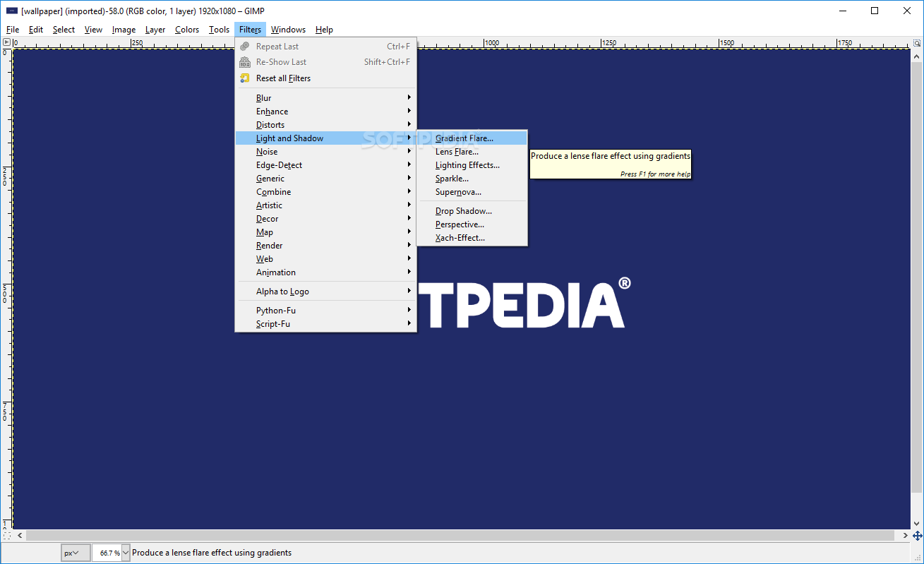Select the Light and Shadow menu entry
Image resolution: width=924 pixels, height=564 pixels.
pos(325,138)
